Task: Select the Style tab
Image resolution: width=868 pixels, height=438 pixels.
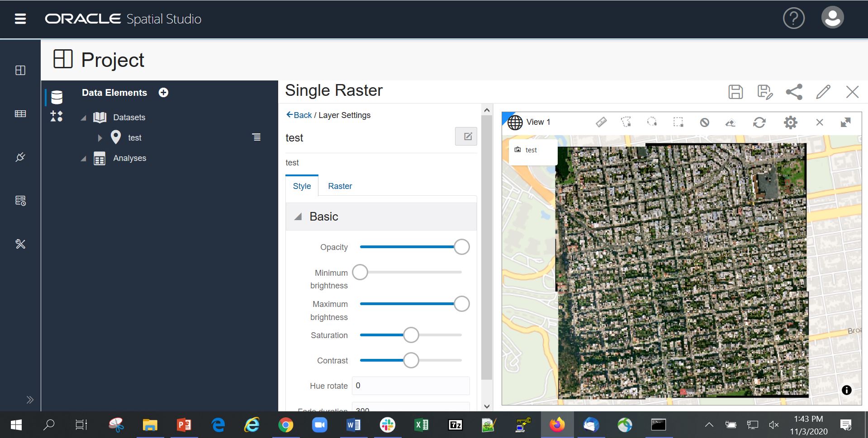Action: [302, 186]
